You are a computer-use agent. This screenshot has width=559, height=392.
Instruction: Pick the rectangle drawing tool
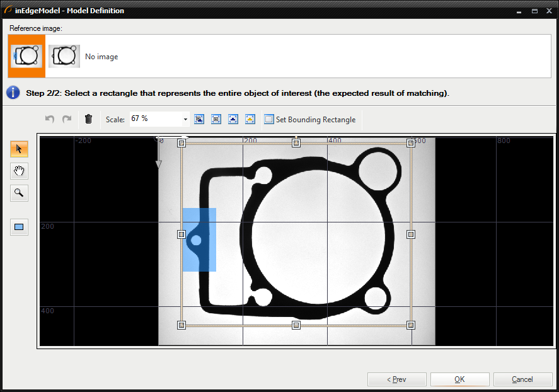pyautogui.click(x=19, y=227)
